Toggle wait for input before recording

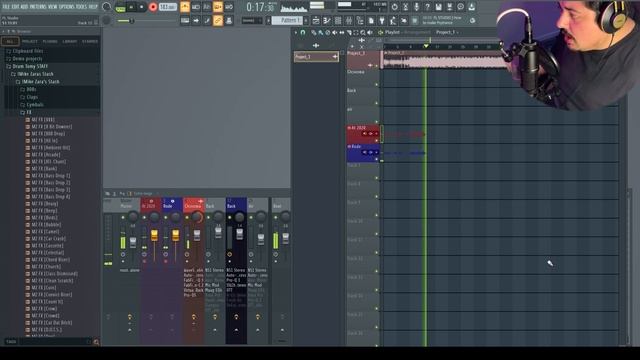coord(196,7)
